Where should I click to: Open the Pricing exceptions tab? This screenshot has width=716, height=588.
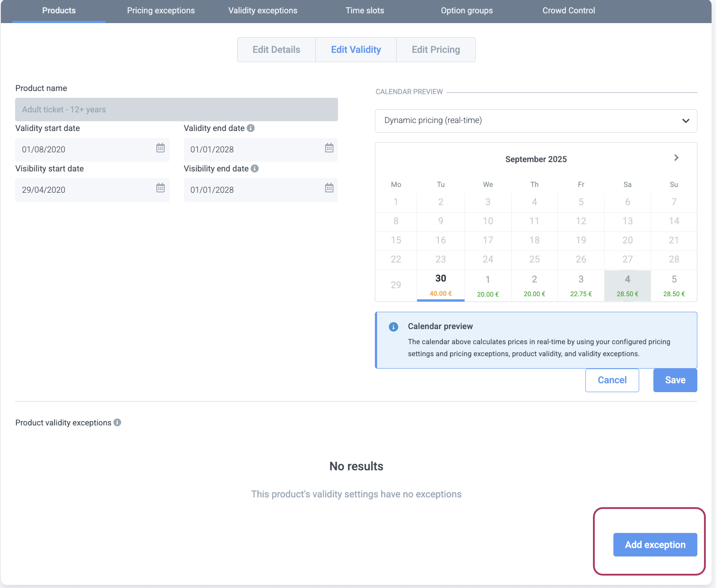[x=161, y=11]
